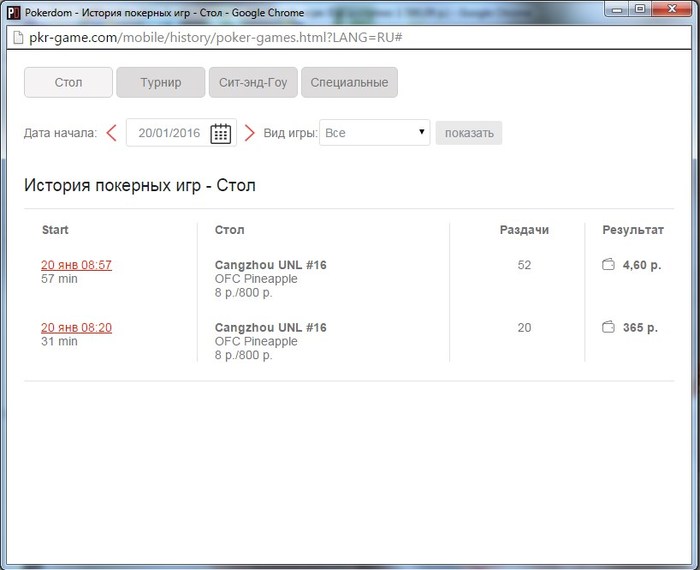Go to previous date with left arrow
The width and height of the screenshot is (700, 570).
pyautogui.click(x=112, y=133)
